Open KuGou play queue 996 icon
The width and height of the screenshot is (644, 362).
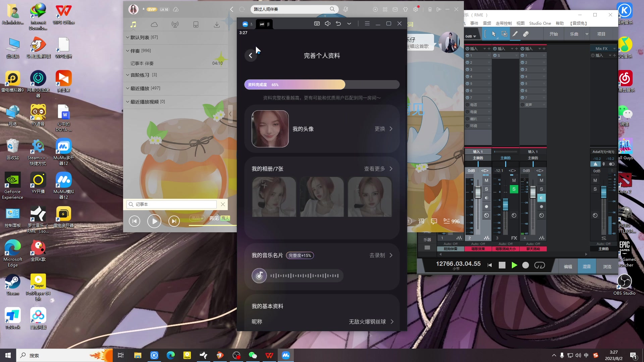click(x=451, y=221)
